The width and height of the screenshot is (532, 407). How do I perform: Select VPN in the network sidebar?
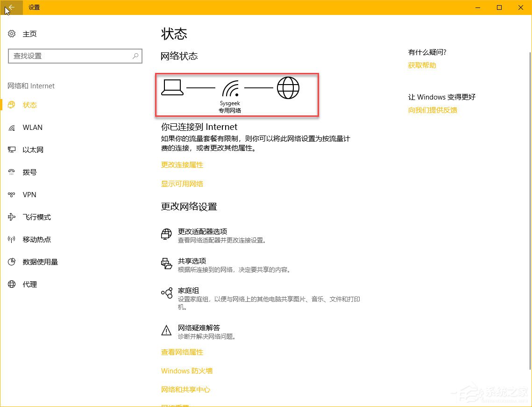point(29,194)
